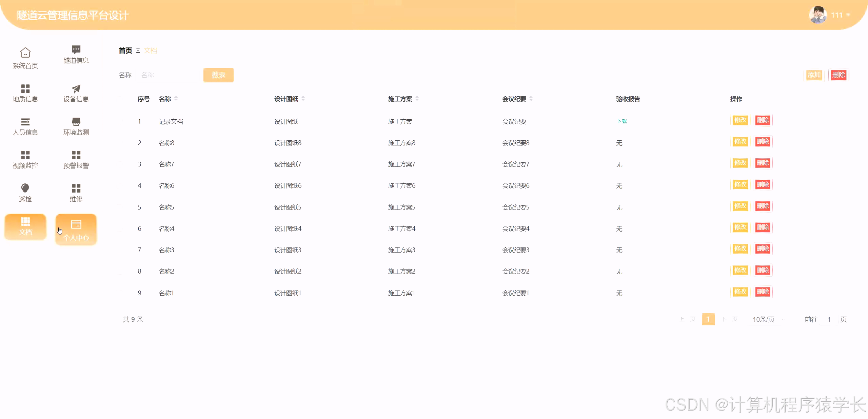
Task: Sort the table by 施工方案 column
Action: (417, 99)
